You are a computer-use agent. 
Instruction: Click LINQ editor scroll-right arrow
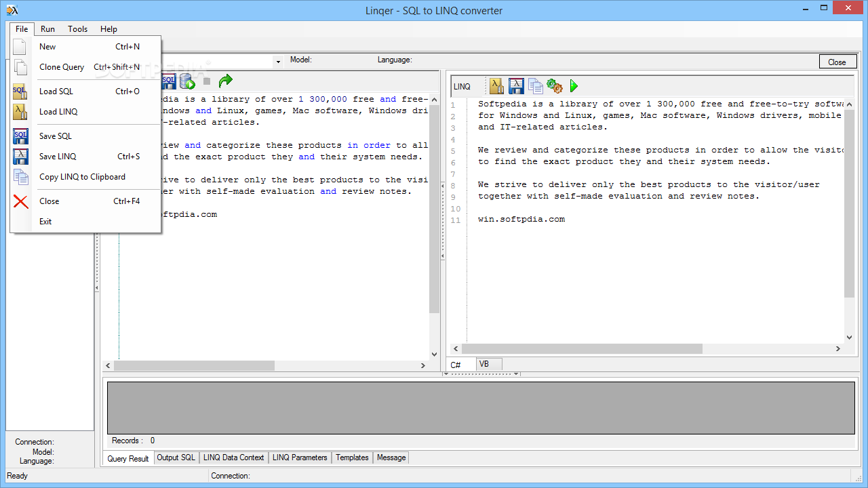coord(838,348)
